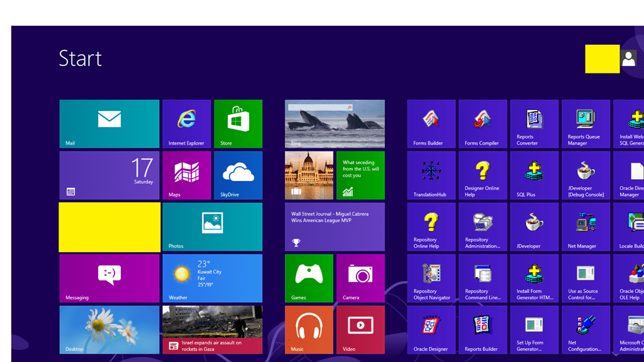The image size is (644, 362).
Task: Launch TranslationHub
Action: [431, 175]
